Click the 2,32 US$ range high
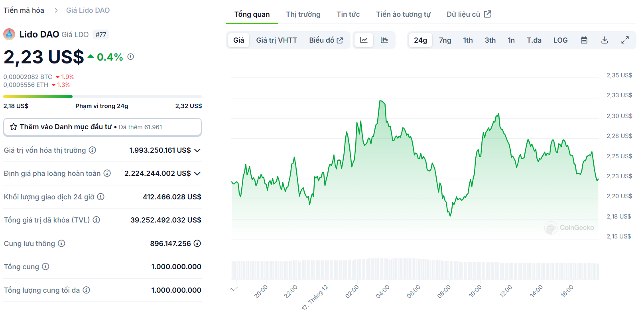 [x=189, y=106]
